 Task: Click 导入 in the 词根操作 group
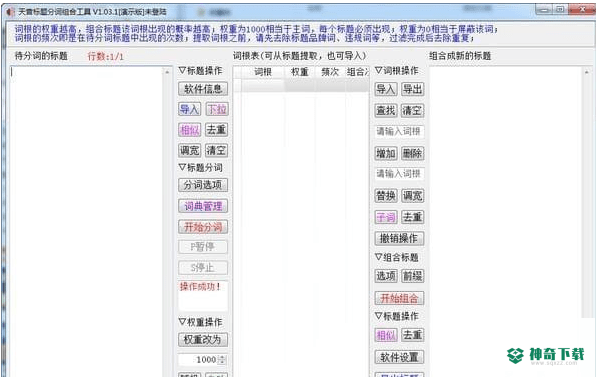coord(385,89)
